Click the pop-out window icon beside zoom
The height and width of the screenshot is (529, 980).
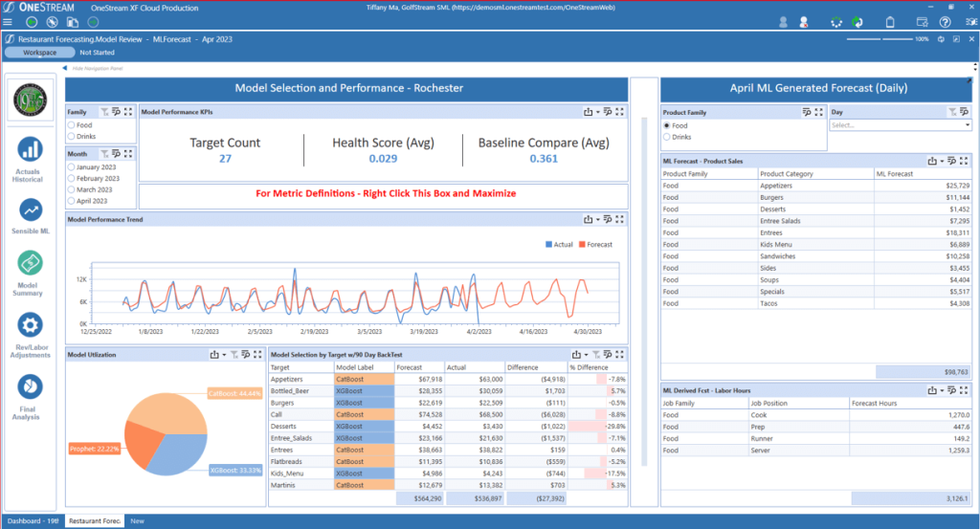956,38
